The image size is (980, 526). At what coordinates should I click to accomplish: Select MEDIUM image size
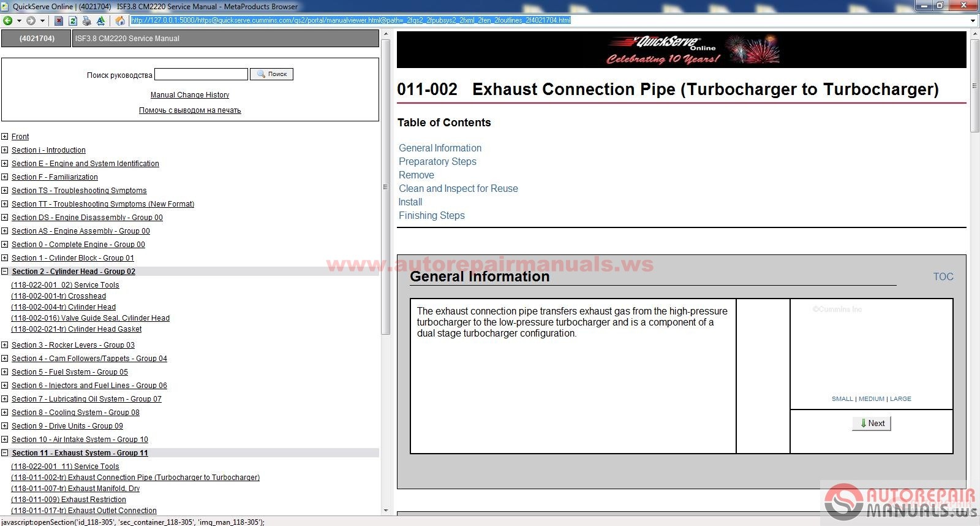[x=872, y=399]
